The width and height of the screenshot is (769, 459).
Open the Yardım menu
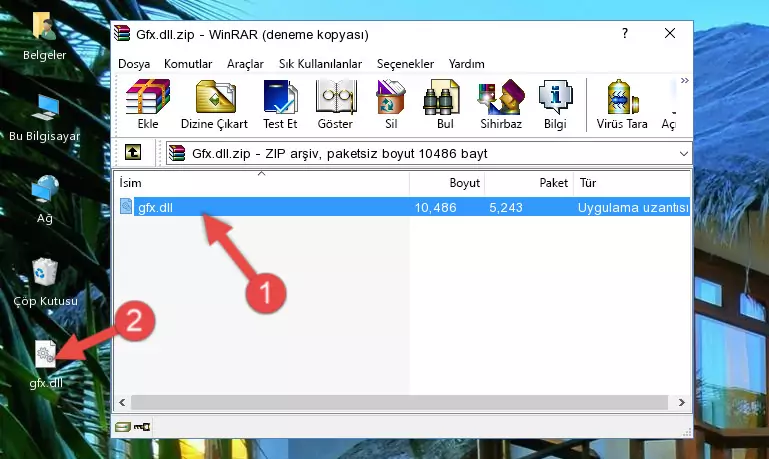466,64
